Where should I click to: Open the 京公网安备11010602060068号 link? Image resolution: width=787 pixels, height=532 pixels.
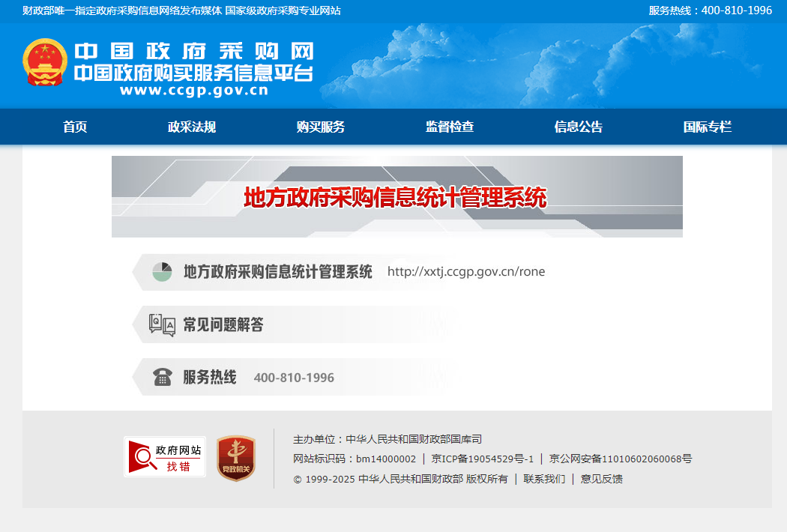(x=621, y=459)
